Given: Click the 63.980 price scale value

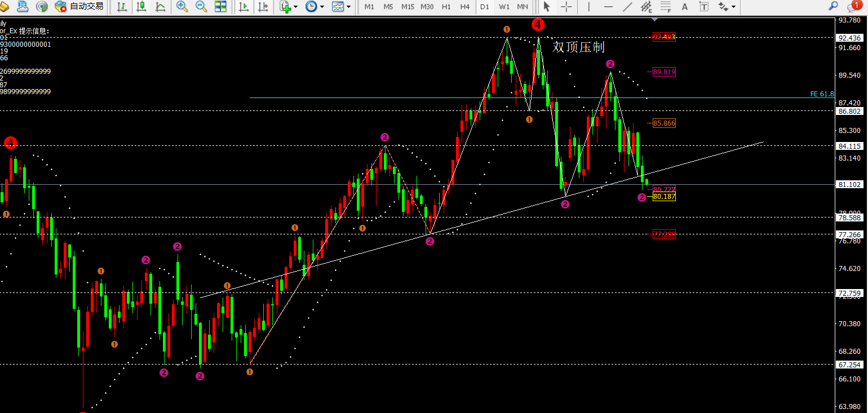Looking at the screenshot, I should click(x=850, y=407).
